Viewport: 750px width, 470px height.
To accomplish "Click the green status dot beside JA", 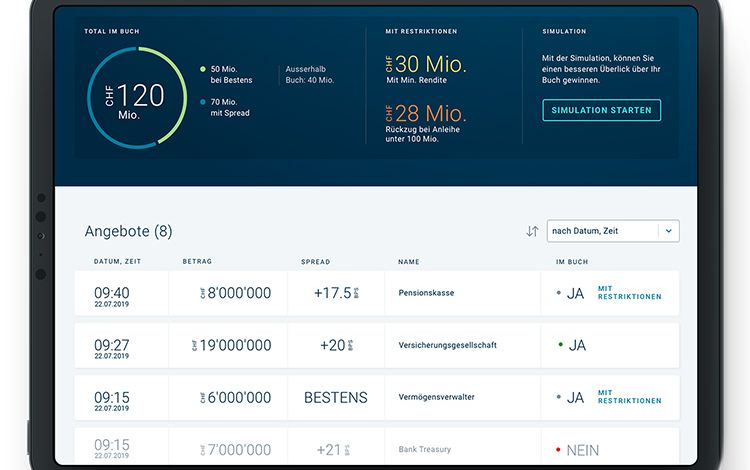I will (559, 345).
